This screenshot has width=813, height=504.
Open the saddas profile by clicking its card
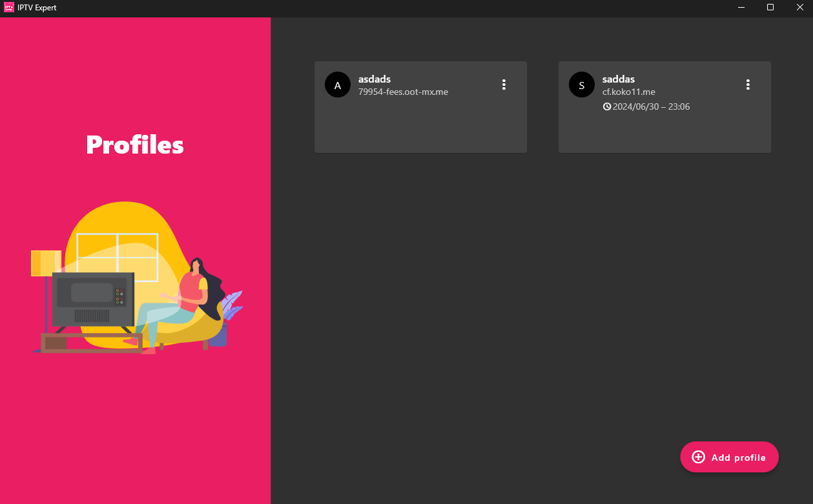664,129
